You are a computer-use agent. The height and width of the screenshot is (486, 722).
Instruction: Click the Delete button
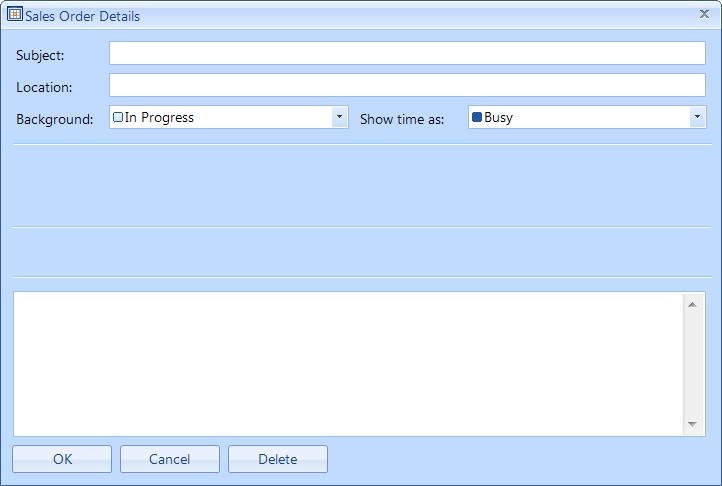click(277, 459)
